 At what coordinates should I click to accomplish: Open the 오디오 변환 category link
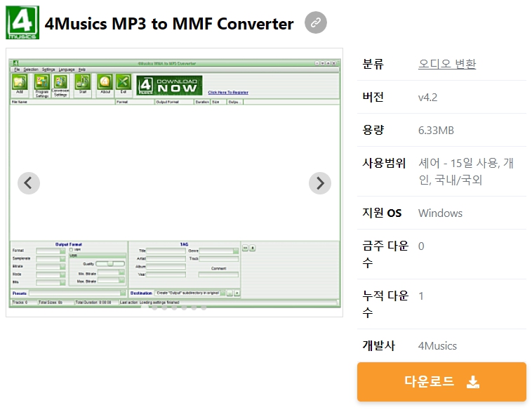(x=447, y=64)
